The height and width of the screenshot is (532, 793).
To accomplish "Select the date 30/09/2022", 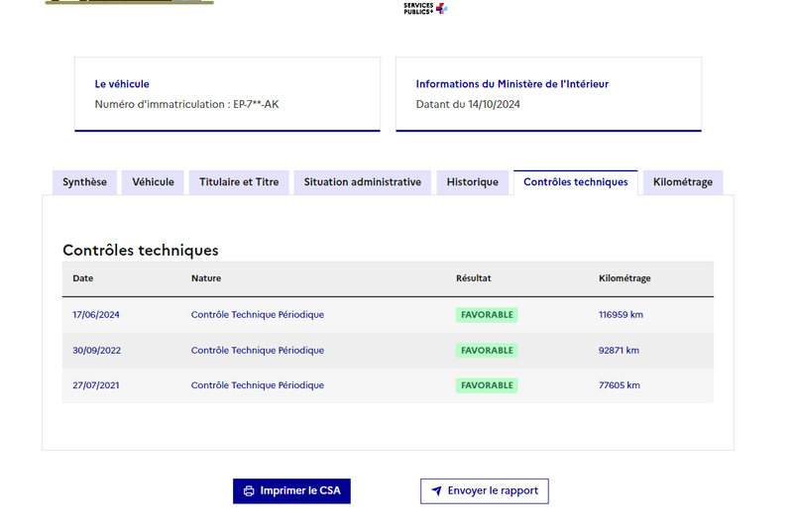I will [x=96, y=351].
